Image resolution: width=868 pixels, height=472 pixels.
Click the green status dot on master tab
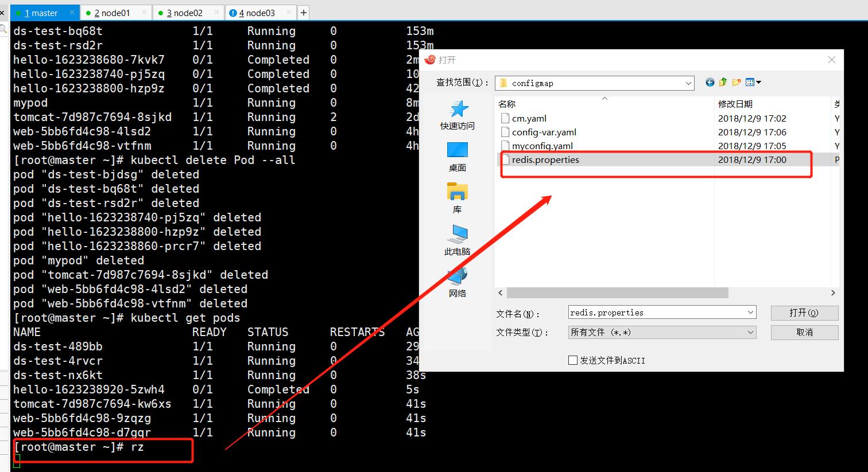pyautogui.click(x=19, y=13)
